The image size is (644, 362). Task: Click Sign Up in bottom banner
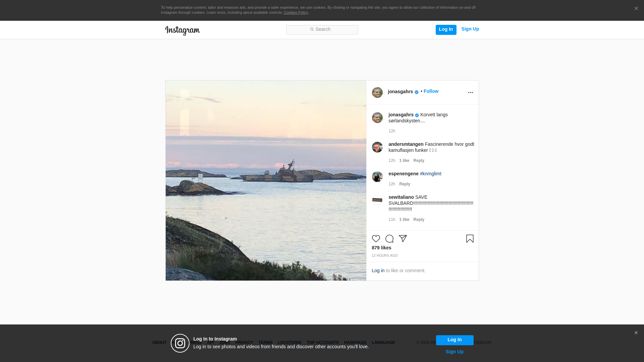(x=454, y=352)
